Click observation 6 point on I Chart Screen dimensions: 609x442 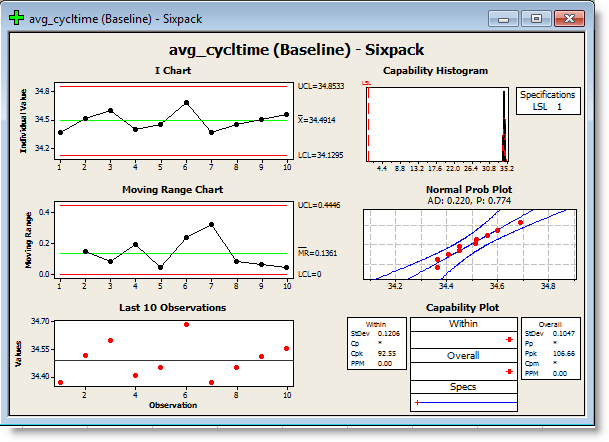click(186, 103)
